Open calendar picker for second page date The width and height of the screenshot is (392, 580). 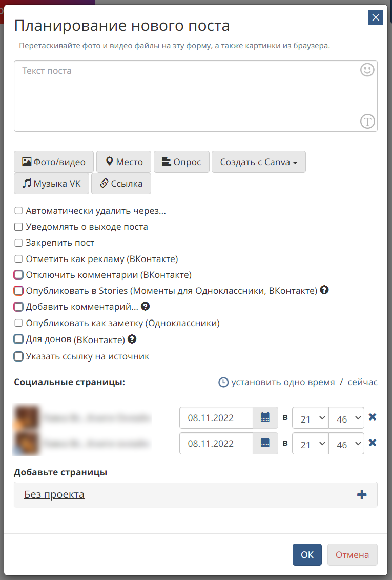(x=265, y=443)
